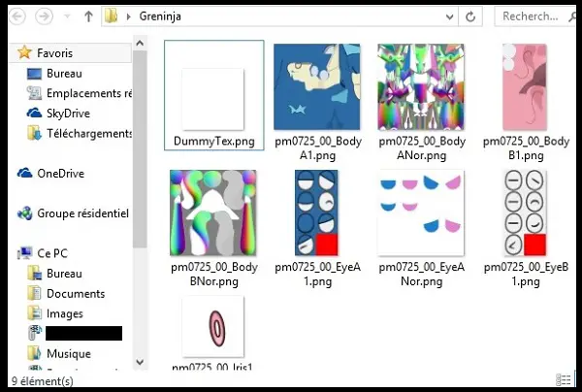Select the pm0725_00_EyeA1.png thumbnail
This screenshot has width=582, height=392.
click(x=316, y=212)
